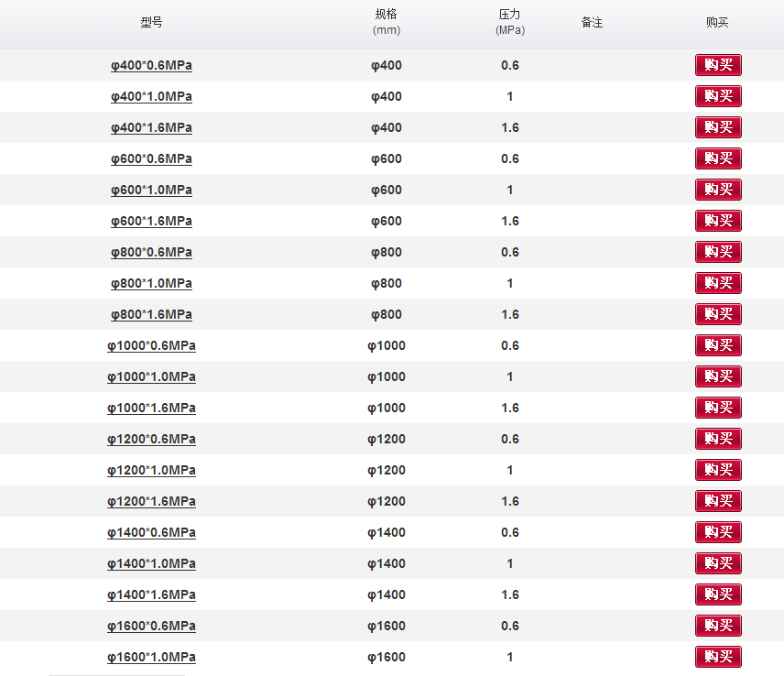This screenshot has width=784, height=676.
Task: Open the φ400*1.6MPa model link
Action: coord(151,127)
